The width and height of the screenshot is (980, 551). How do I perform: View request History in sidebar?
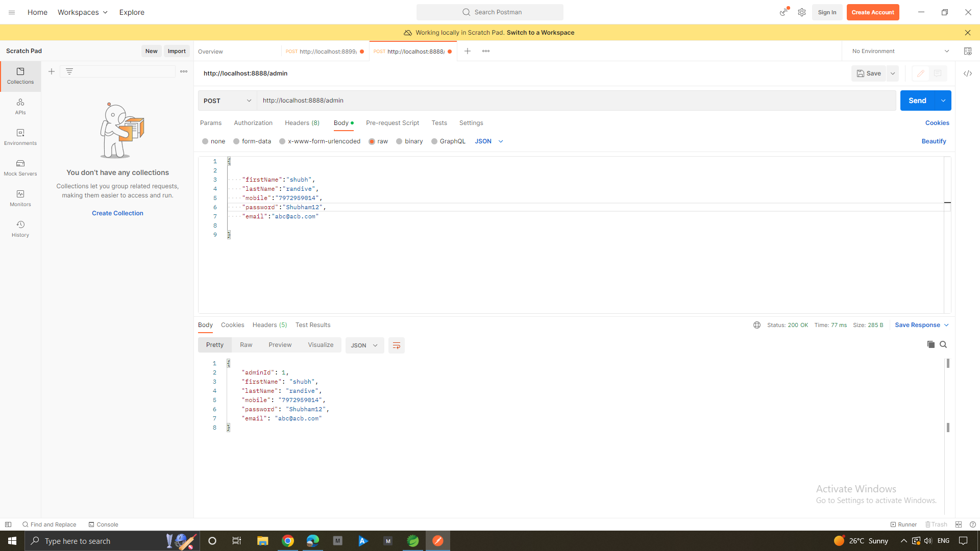[x=20, y=229]
